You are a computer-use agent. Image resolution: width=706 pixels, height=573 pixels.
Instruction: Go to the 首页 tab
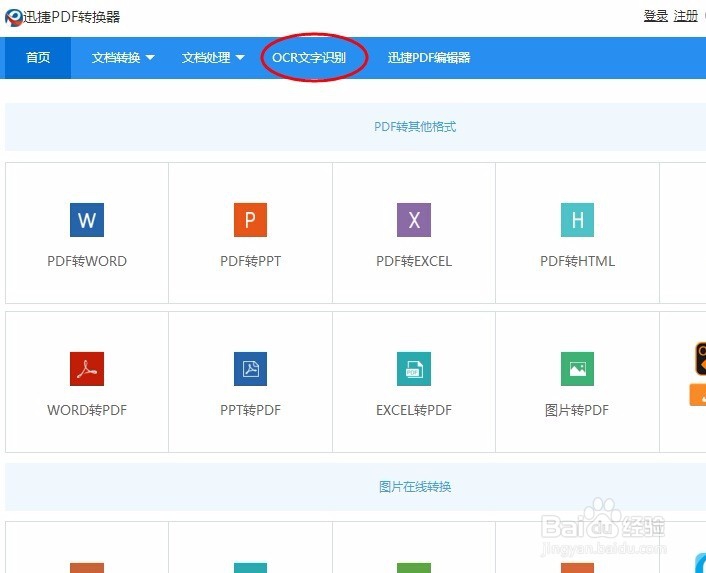38,58
